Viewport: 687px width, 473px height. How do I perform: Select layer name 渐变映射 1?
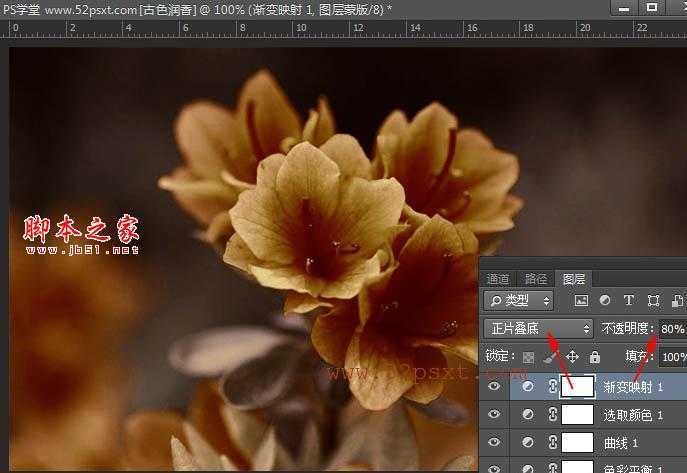pyautogui.click(x=633, y=387)
